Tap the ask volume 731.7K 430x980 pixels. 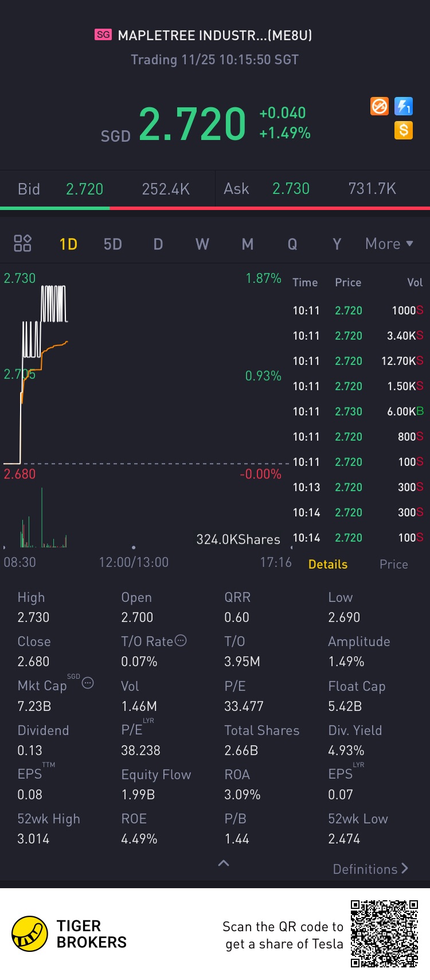pyautogui.click(x=372, y=189)
